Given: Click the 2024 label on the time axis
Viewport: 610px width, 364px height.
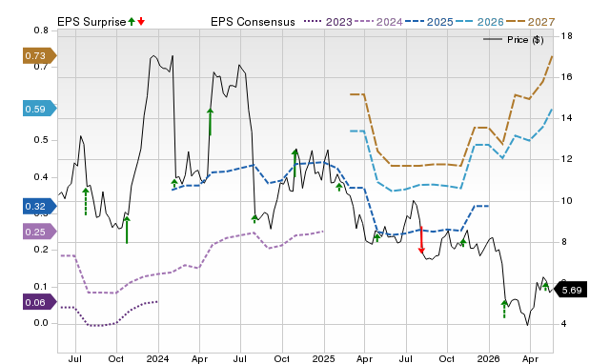Looking at the screenshot, I should 157,358.
